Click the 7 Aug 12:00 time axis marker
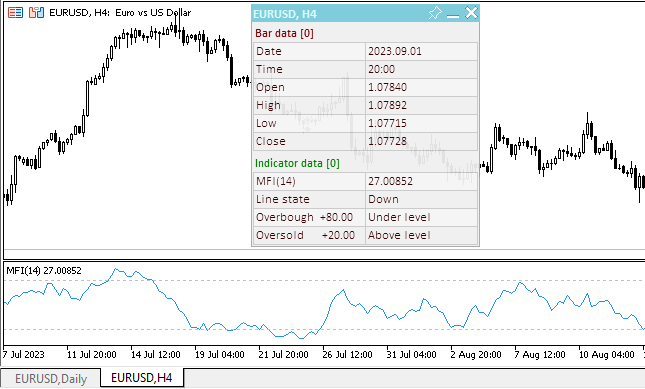 pyautogui.click(x=540, y=354)
